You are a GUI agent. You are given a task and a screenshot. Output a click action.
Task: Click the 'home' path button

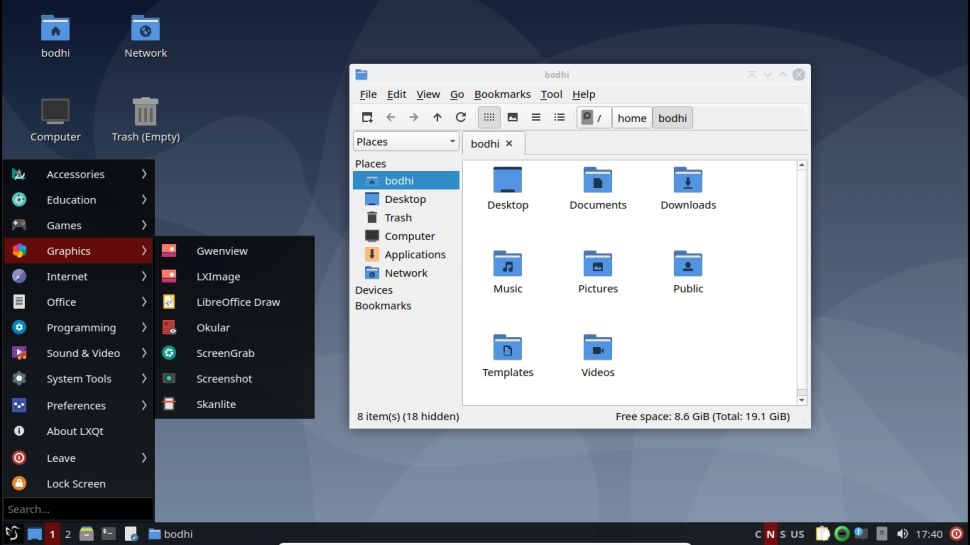pos(632,118)
